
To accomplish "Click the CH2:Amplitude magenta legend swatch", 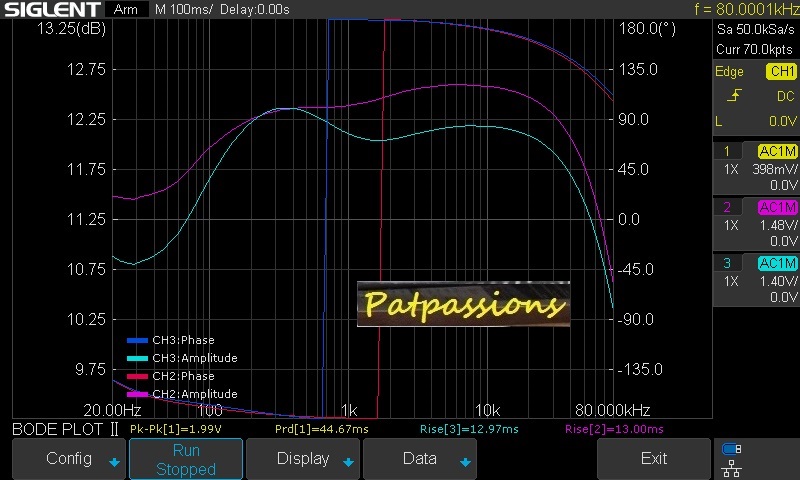I will click(x=137, y=394).
